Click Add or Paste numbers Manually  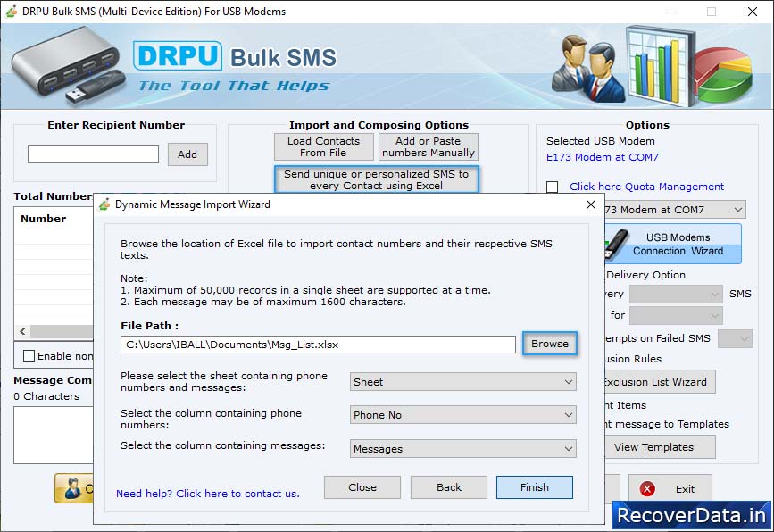pyautogui.click(x=428, y=146)
